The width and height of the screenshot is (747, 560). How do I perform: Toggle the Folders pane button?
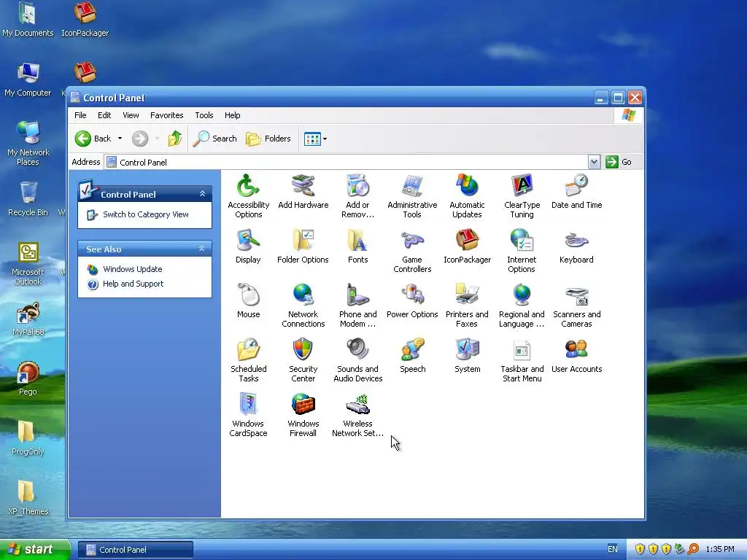pyautogui.click(x=268, y=139)
